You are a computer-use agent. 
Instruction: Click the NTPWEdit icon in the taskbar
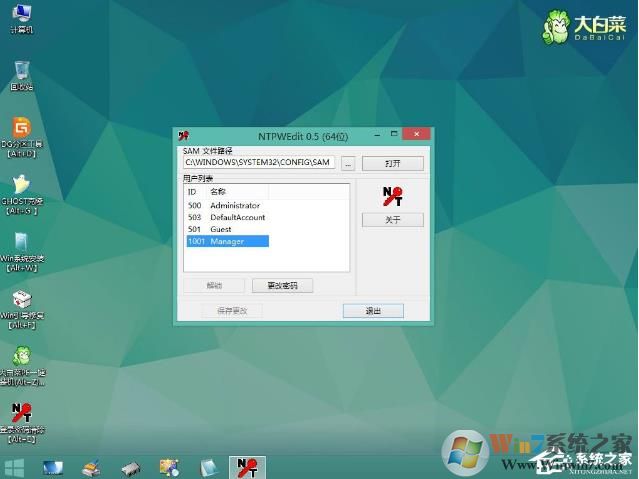[x=245, y=467]
